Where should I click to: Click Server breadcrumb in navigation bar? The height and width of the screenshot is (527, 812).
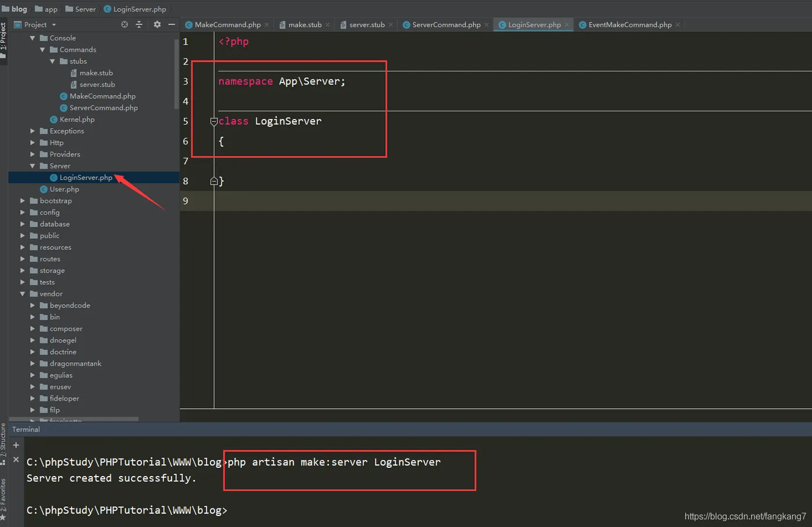(81, 9)
